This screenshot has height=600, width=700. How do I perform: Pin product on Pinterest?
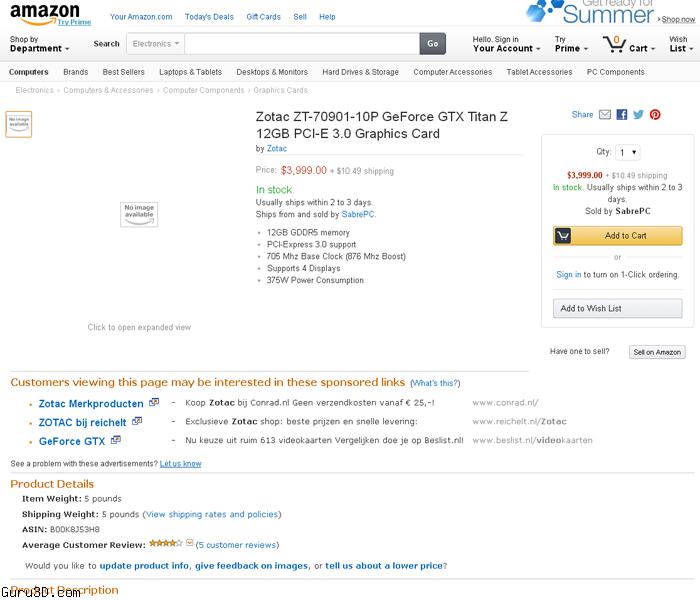click(x=655, y=115)
